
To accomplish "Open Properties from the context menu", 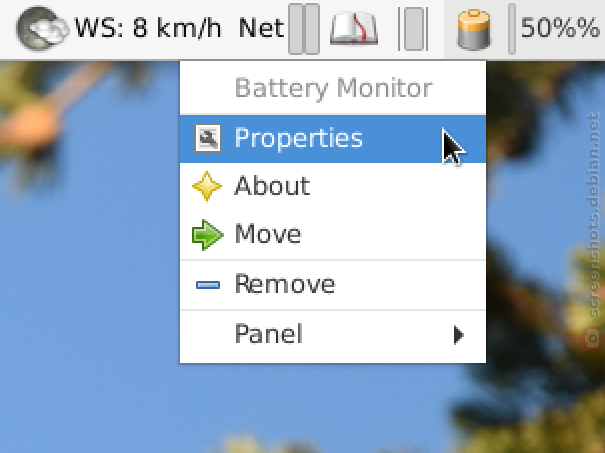I will click(x=333, y=139).
